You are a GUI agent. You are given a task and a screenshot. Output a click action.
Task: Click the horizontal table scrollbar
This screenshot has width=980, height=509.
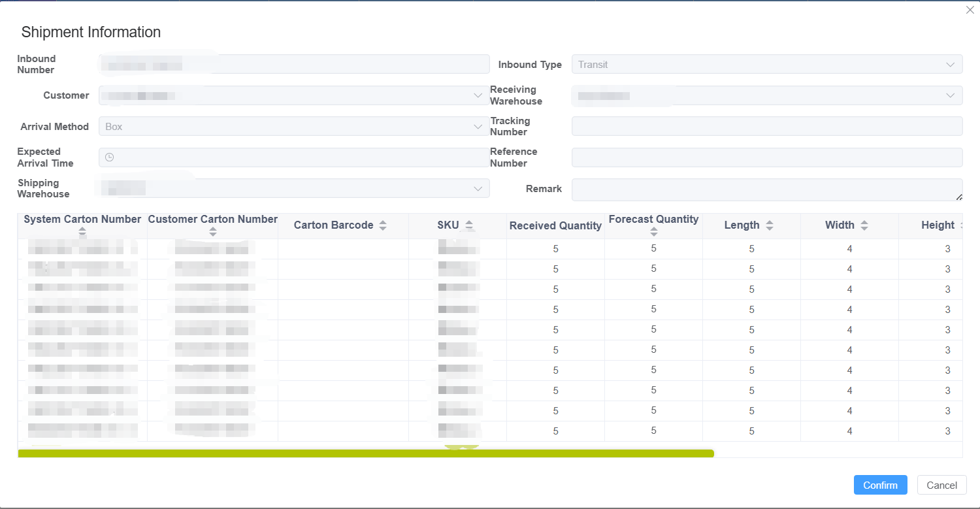click(x=366, y=453)
